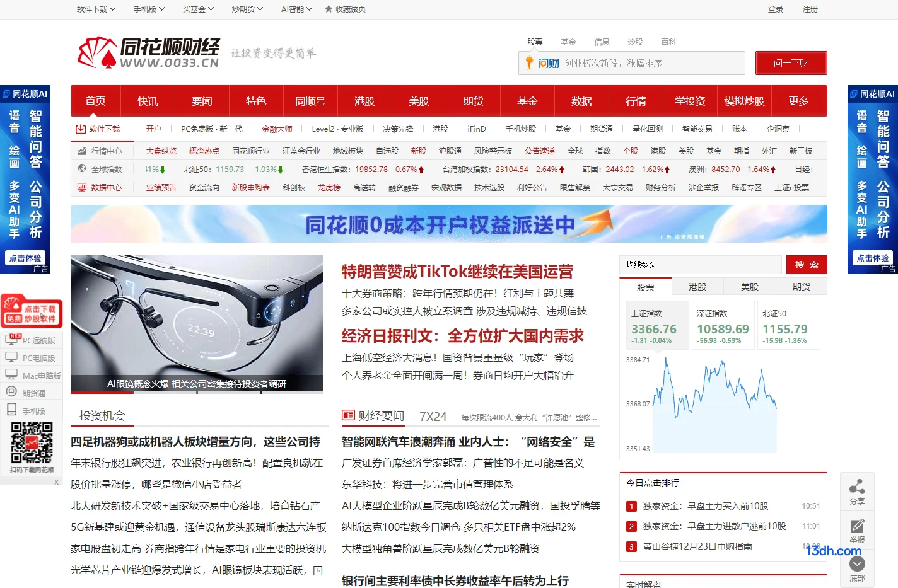Click the 举报 report icon
898x588 pixels.
857,526
